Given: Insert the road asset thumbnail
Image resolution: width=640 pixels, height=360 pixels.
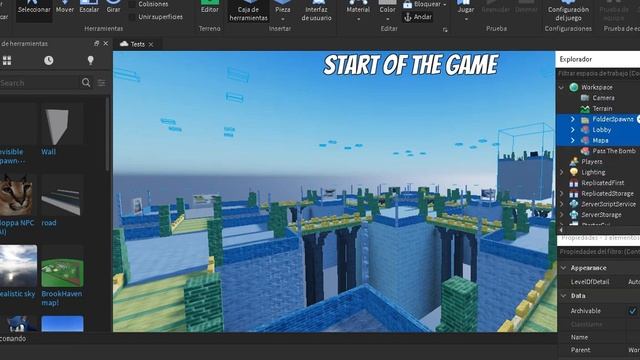Looking at the screenshot, I should pos(62,195).
